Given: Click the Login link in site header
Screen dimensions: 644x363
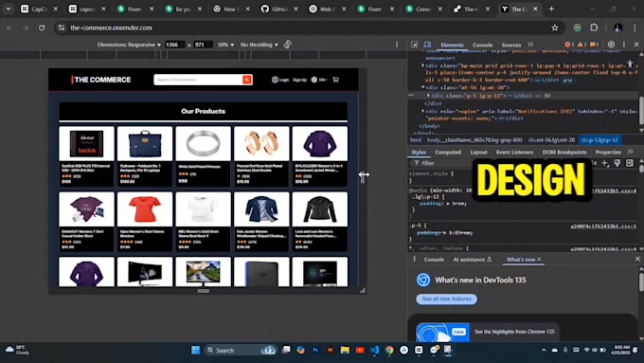Looking at the screenshot, I should click(x=280, y=80).
